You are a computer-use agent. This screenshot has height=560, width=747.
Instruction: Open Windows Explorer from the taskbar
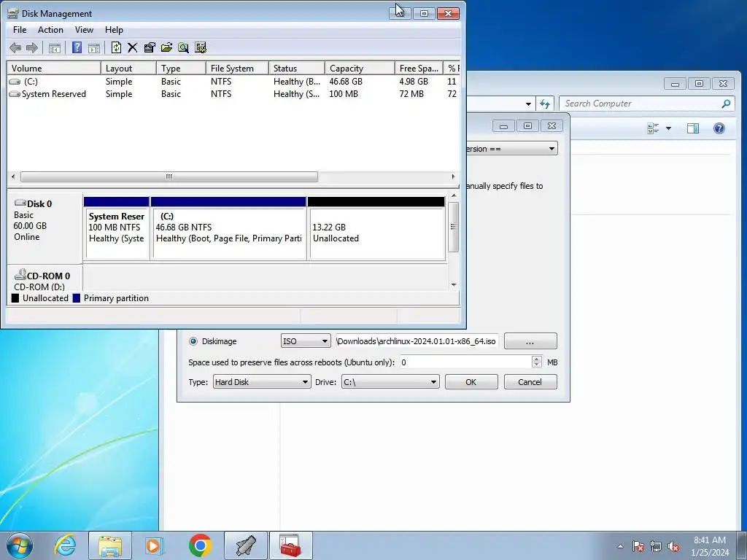coord(110,545)
